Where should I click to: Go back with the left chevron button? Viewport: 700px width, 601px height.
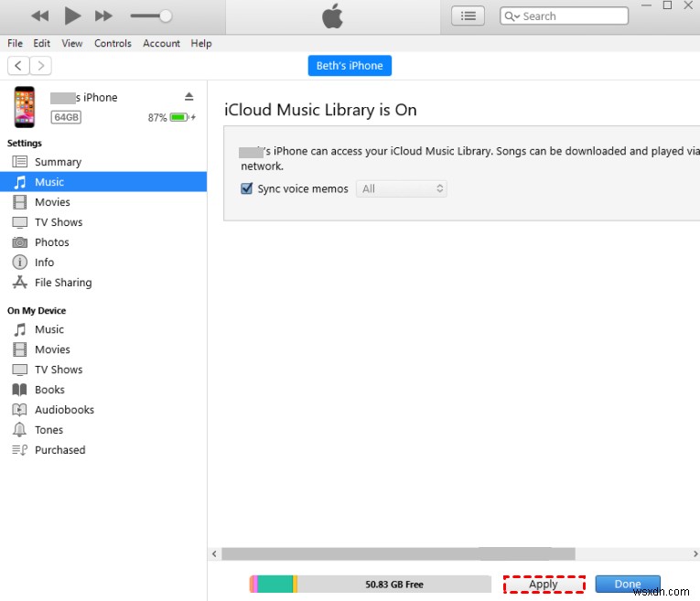tap(18, 66)
